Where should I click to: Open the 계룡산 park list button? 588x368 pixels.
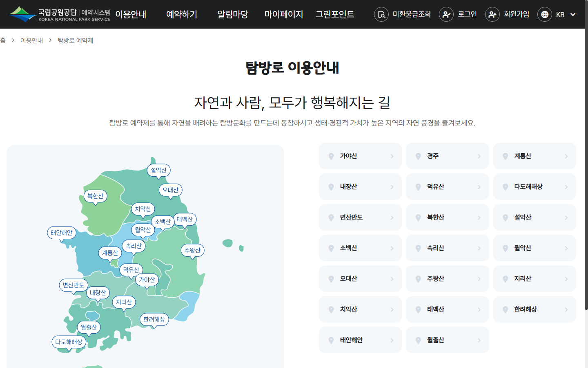[x=535, y=156]
